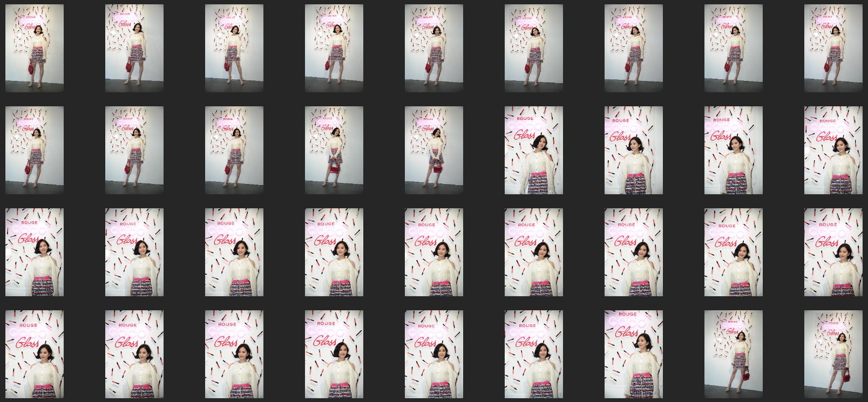The height and width of the screenshot is (402, 868).
Task: Select the last photo in the third row
Action: 833,252
